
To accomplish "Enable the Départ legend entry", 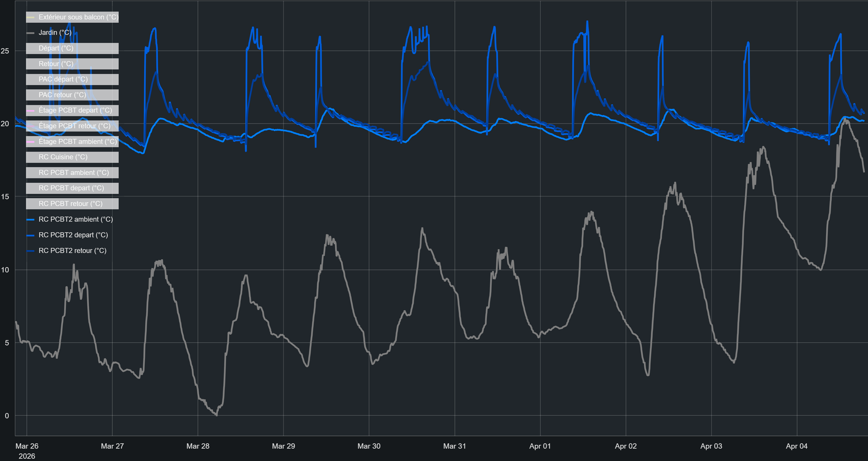I will tap(56, 48).
